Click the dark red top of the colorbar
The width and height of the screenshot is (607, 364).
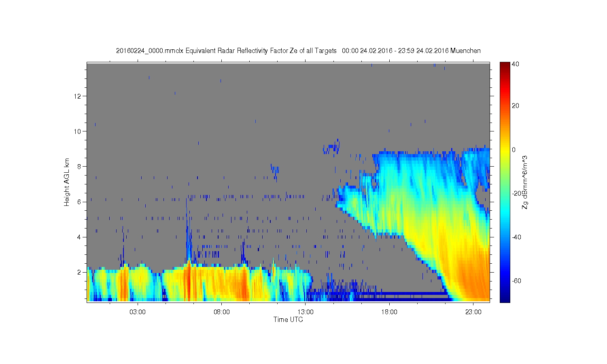[505, 65]
